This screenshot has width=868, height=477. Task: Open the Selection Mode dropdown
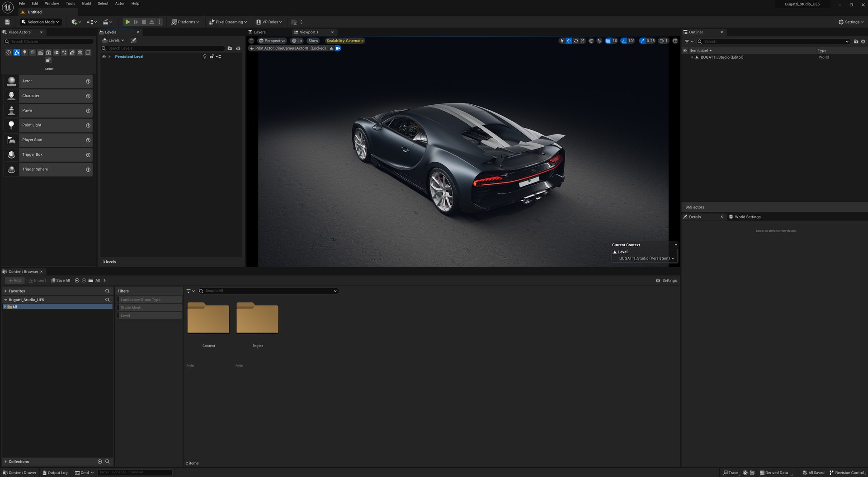pos(40,22)
